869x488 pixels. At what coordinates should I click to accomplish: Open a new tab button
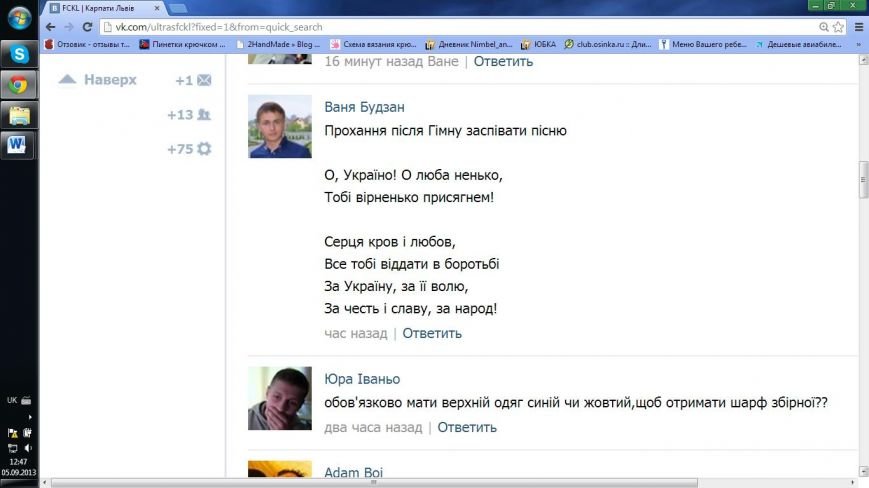pyautogui.click(x=178, y=8)
